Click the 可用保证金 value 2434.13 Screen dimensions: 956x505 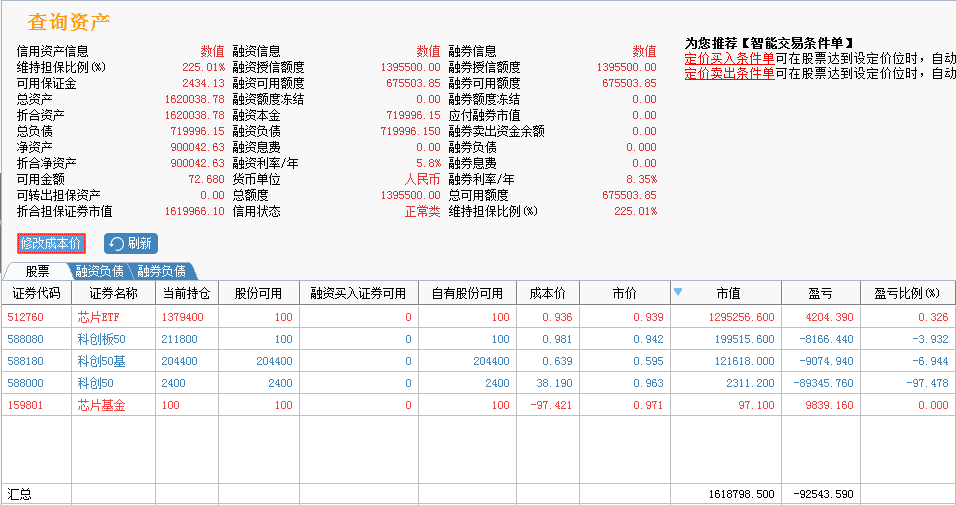pos(203,83)
